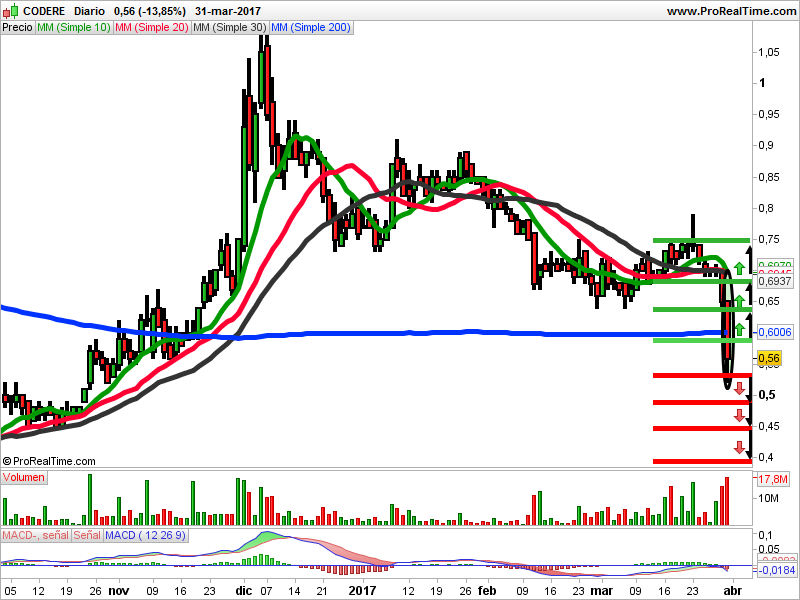
Task: Click the lowest green up arrow
Action: click(739, 327)
